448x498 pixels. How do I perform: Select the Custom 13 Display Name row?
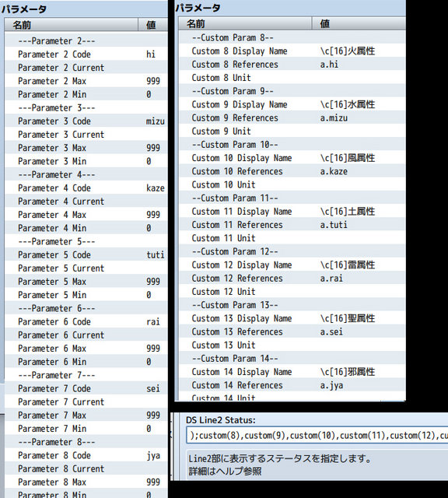(292, 318)
